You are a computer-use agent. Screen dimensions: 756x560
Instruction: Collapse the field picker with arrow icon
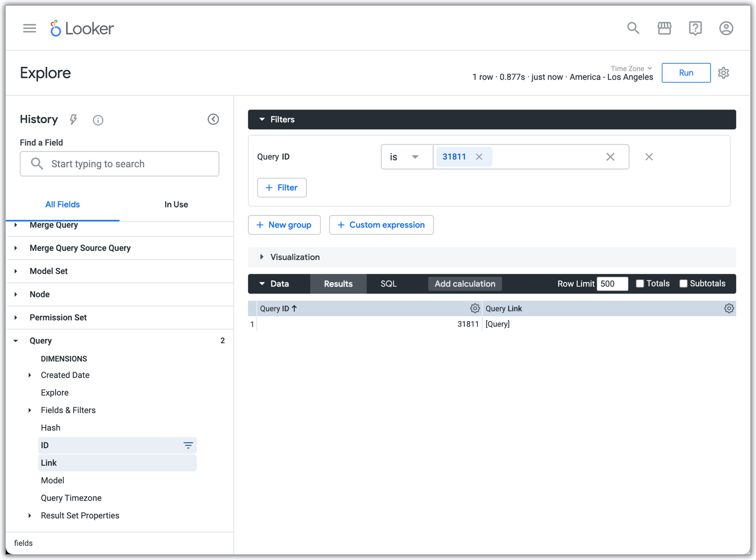[x=213, y=120]
